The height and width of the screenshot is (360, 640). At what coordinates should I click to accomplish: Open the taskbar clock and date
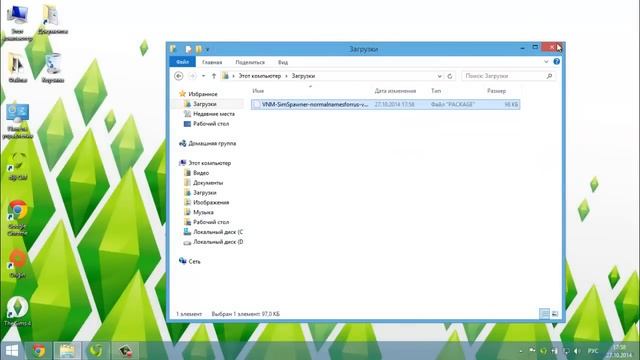pos(619,351)
